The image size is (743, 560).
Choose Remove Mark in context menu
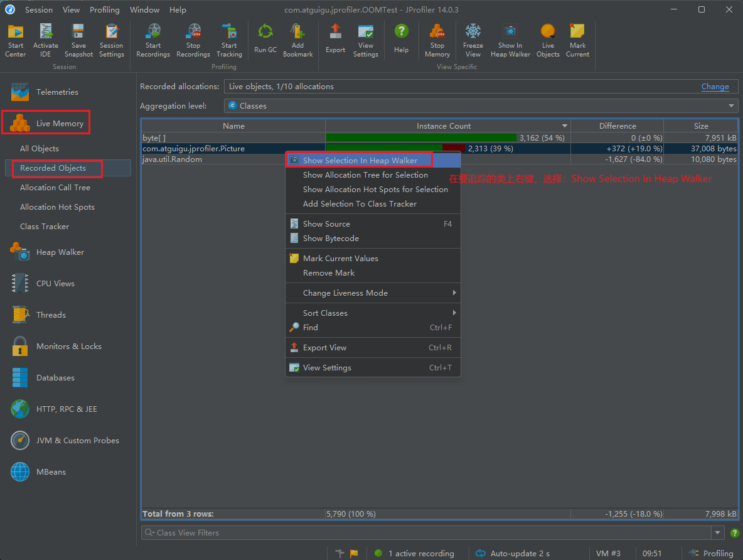(x=373, y=273)
